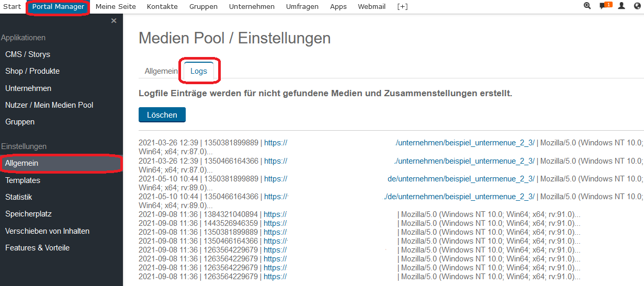Open Webmail from the top menu
This screenshot has height=286, width=644.
(x=371, y=7)
